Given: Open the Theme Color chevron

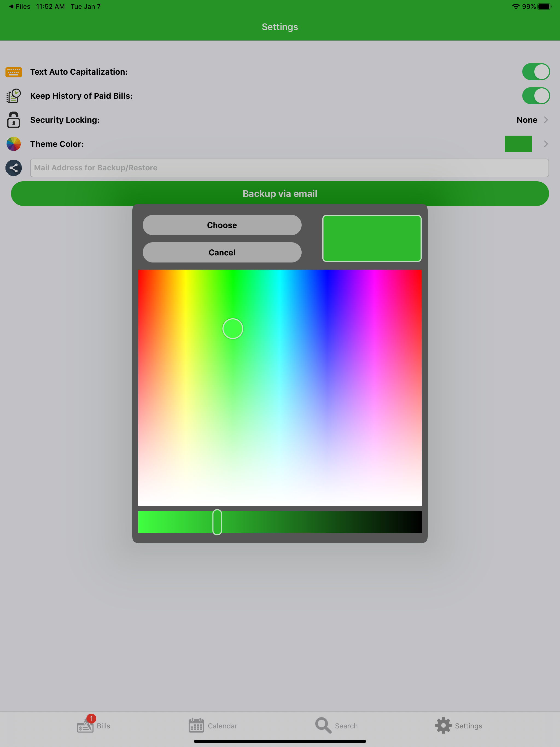Looking at the screenshot, I should tap(546, 144).
